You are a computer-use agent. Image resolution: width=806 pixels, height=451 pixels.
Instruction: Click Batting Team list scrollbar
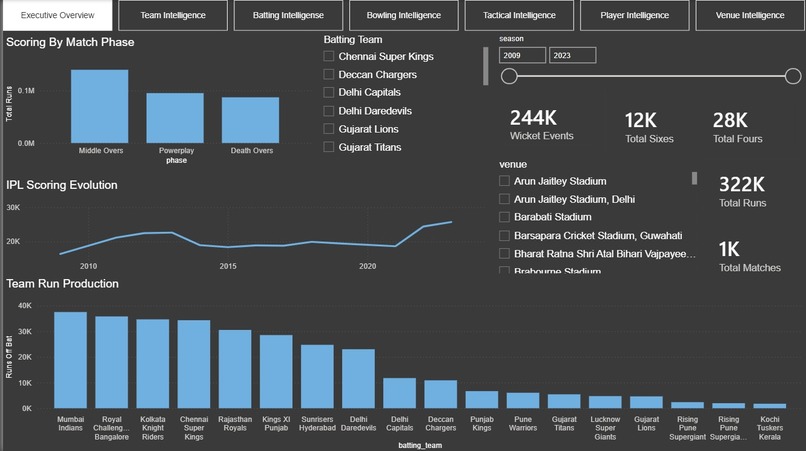(x=486, y=66)
